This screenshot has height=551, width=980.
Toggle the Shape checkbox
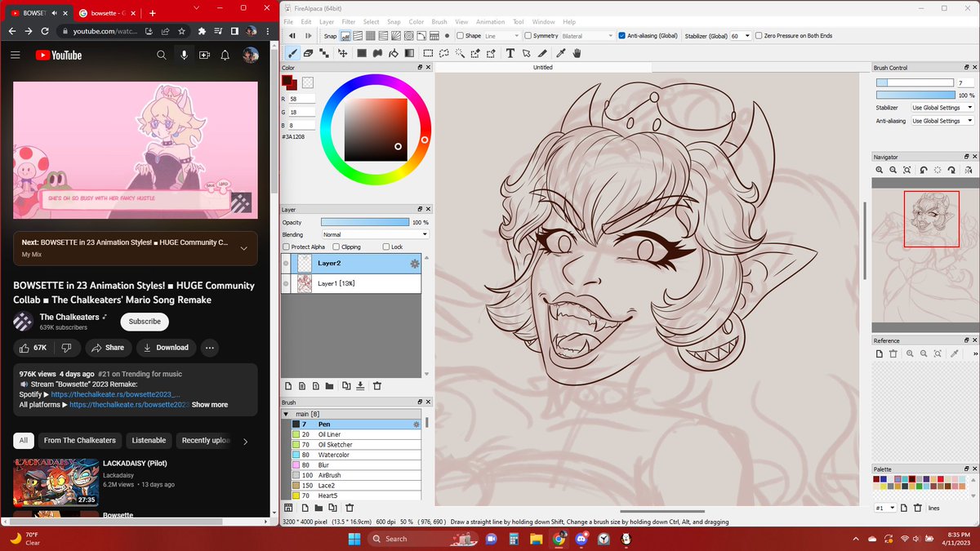(x=461, y=36)
